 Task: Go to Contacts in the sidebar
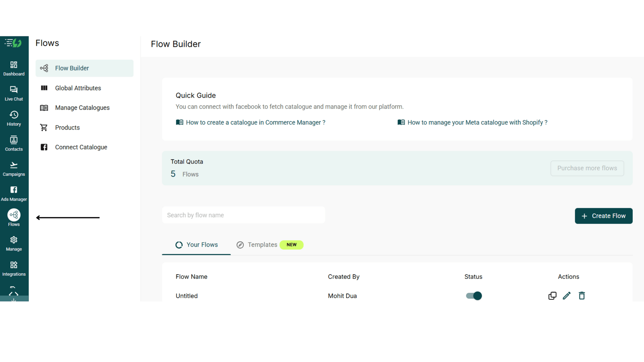[x=14, y=144]
